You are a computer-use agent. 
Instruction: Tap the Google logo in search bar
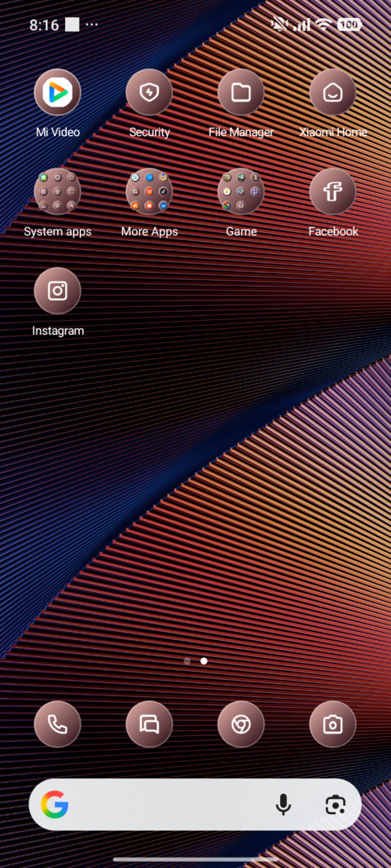click(55, 804)
